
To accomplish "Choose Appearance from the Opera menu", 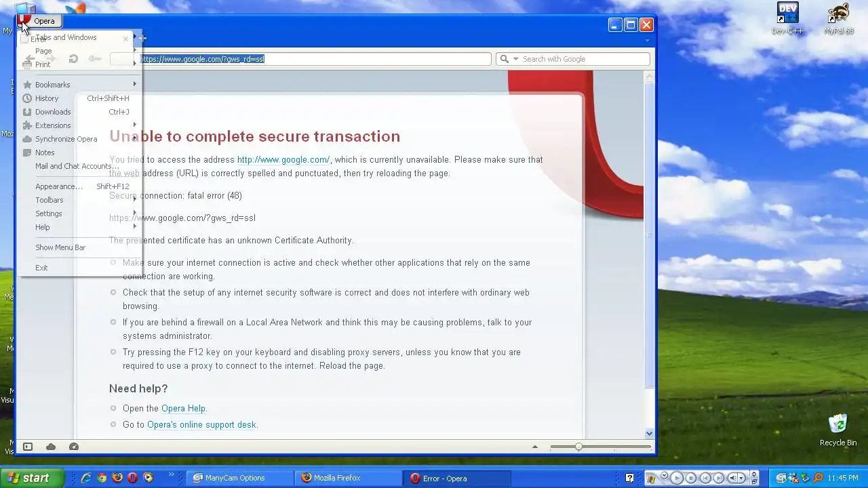I will coord(79,186).
